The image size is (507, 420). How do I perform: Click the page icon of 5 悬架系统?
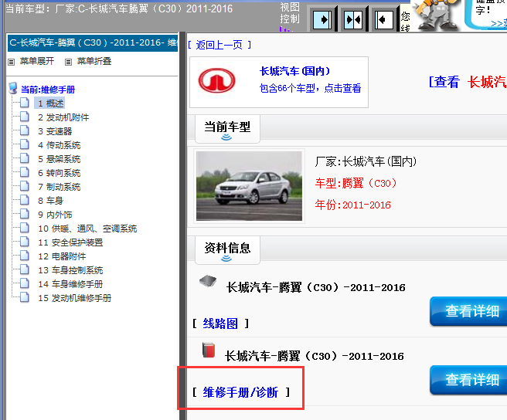pos(25,158)
